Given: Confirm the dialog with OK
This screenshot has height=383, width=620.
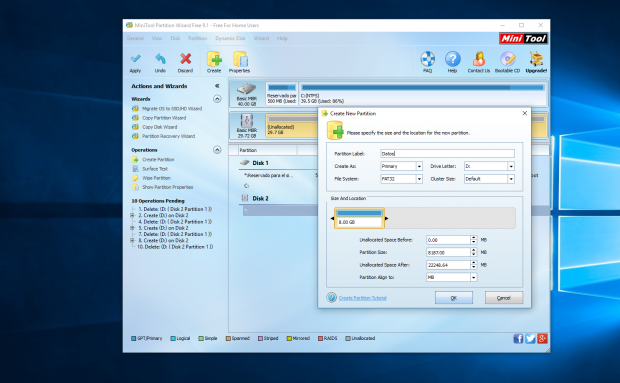Looking at the screenshot, I should pos(454,298).
